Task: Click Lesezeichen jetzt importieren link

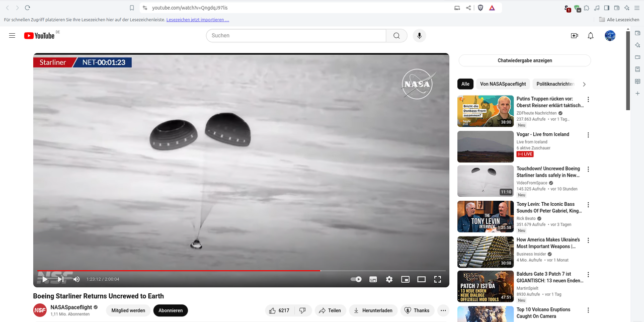Action: click(198, 20)
